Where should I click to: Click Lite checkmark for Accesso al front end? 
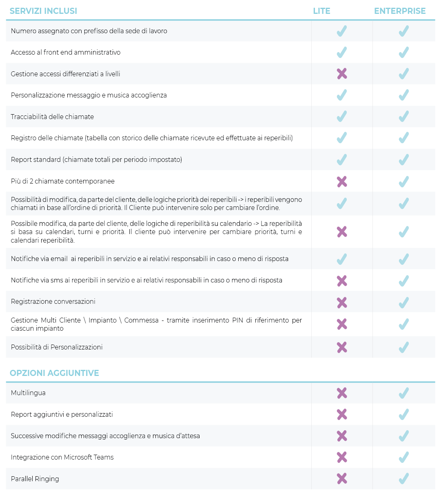(342, 52)
